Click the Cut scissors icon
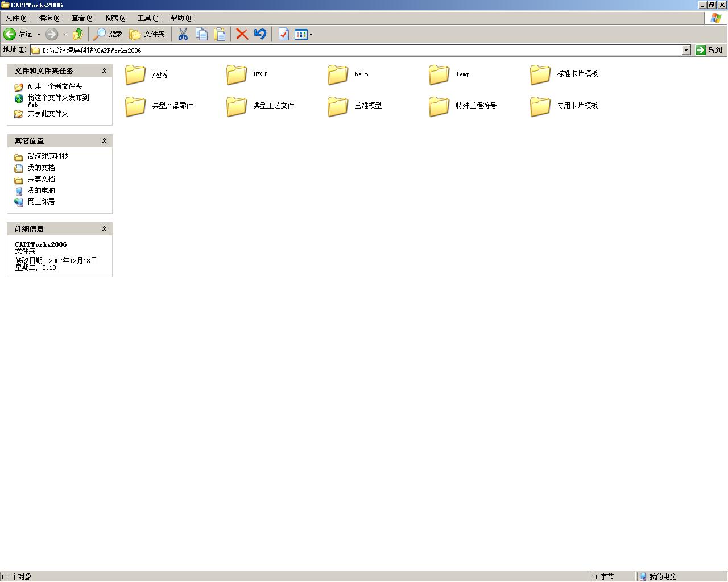The image size is (728, 582). click(x=183, y=34)
